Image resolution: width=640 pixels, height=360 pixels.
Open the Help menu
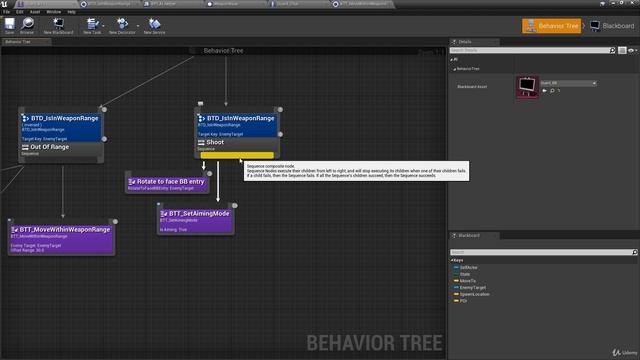click(71, 12)
